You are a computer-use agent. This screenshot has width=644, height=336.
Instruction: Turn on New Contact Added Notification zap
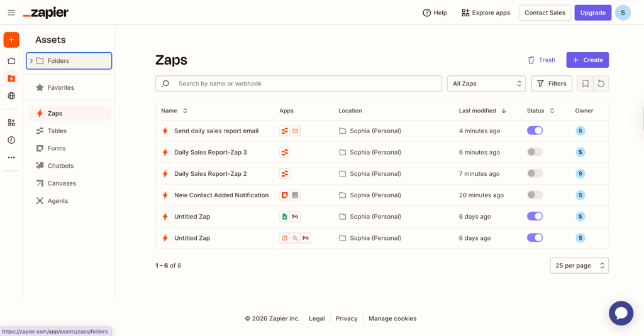pos(535,195)
